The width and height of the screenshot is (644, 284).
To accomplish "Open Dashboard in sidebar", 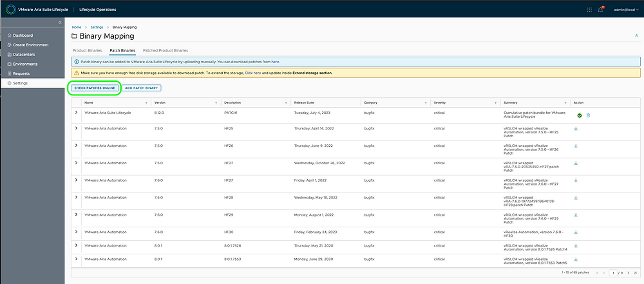I will coord(23,35).
